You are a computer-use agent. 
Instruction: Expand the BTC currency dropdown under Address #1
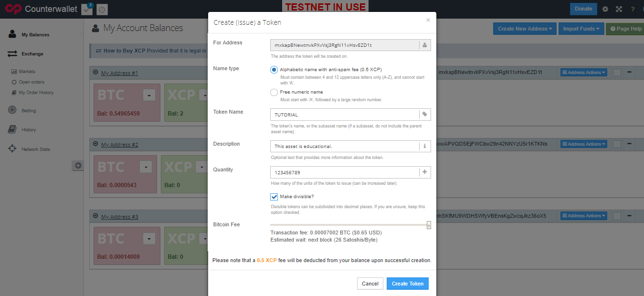[148, 95]
